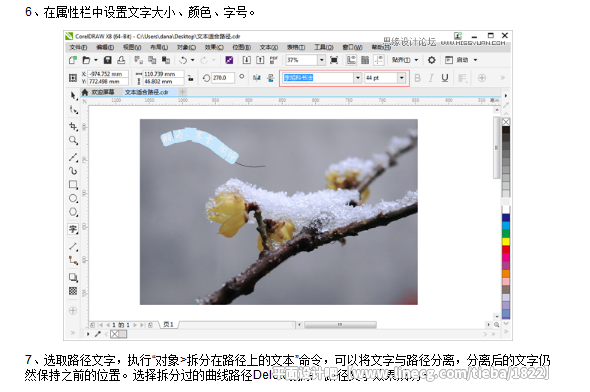Expand the Open button dropdown arrow

[96, 60]
